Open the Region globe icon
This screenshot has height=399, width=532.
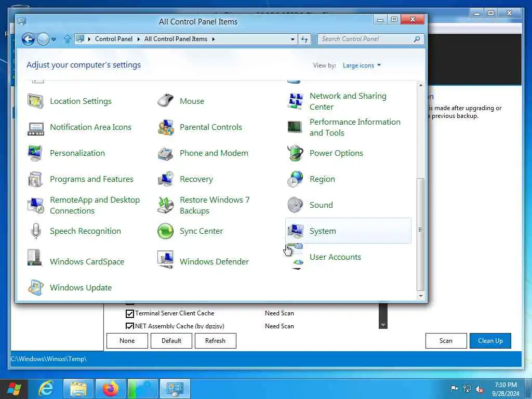tap(295, 179)
